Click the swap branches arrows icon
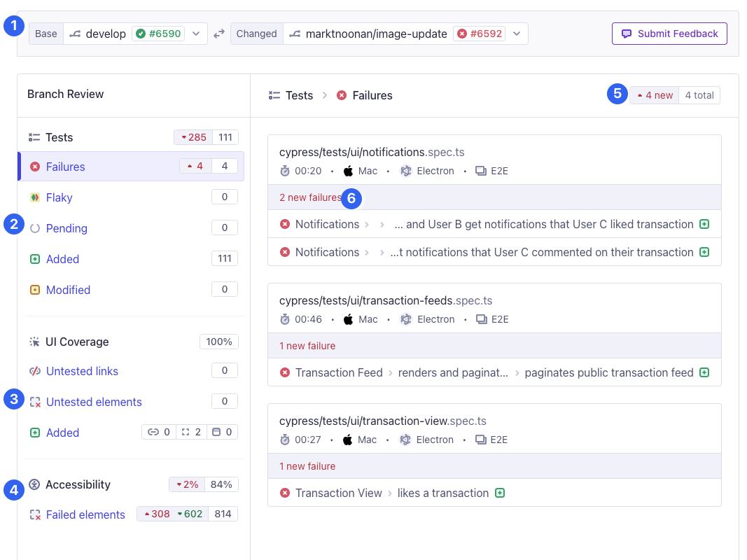The image size is (747, 560). [219, 34]
